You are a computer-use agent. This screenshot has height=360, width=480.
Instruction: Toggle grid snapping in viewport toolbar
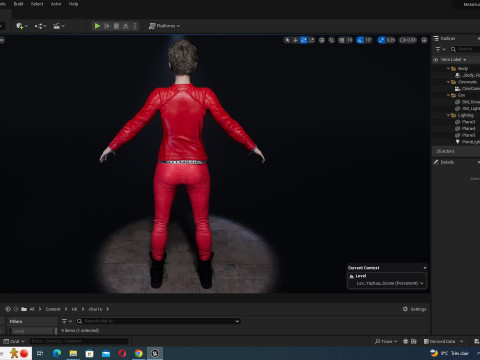point(341,40)
